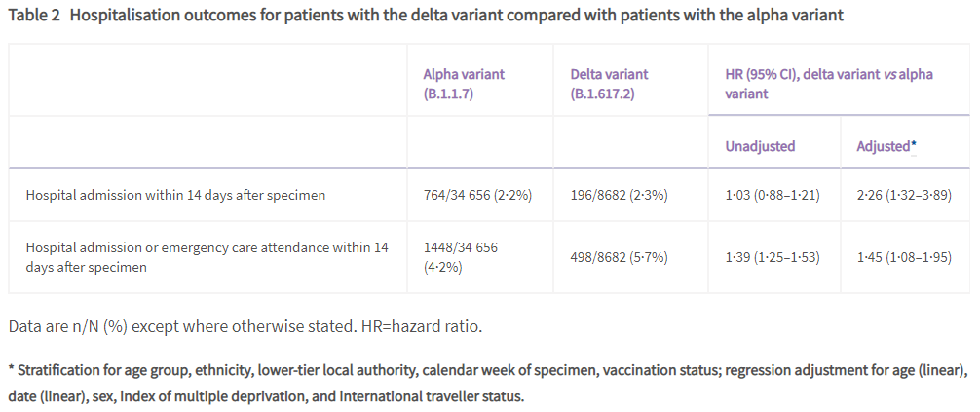Click the Table 2 title heading
Viewport: 980px width, 412px height.
point(426,16)
